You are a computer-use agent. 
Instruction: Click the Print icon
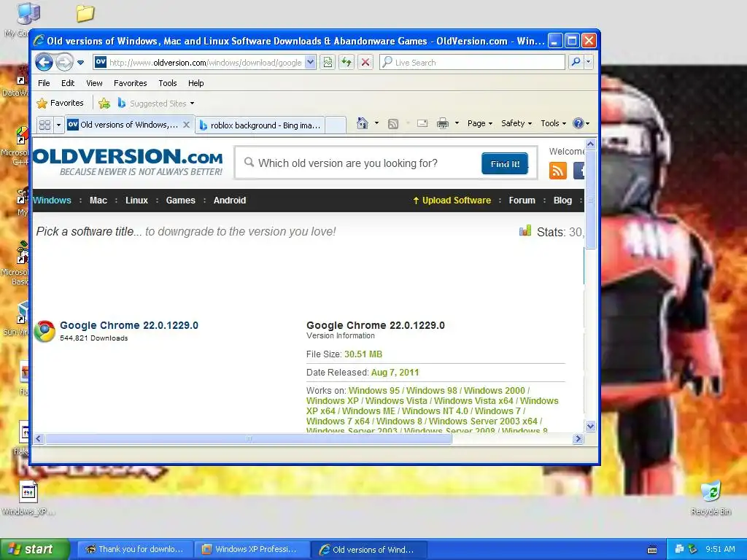(x=443, y=124)
